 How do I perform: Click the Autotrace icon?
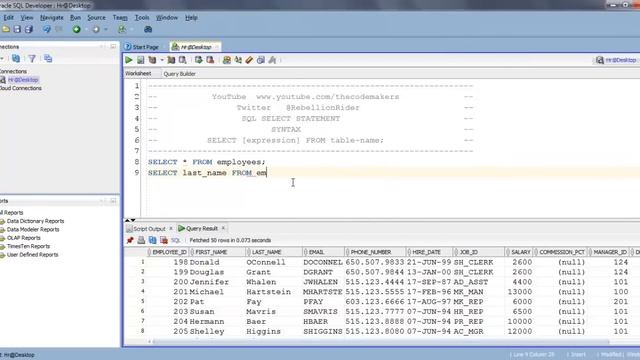pos(171,60)
